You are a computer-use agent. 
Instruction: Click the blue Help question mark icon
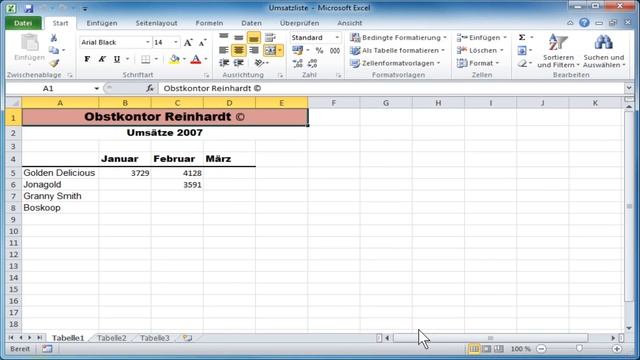[584, 23]
